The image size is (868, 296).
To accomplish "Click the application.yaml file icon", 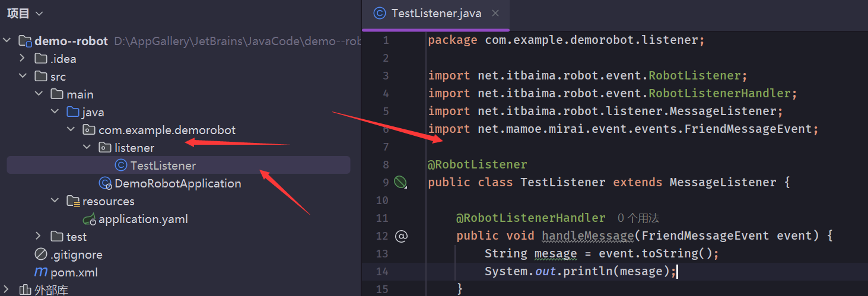I will pyautogui.click(x=90, y=219).
